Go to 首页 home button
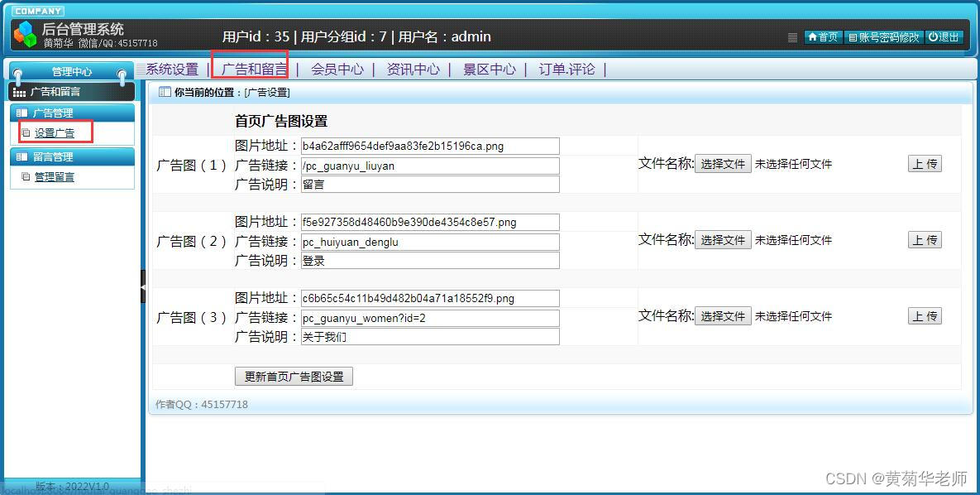Image resolution: width=980 pixels, height=495 pixels. click(823, 37)
